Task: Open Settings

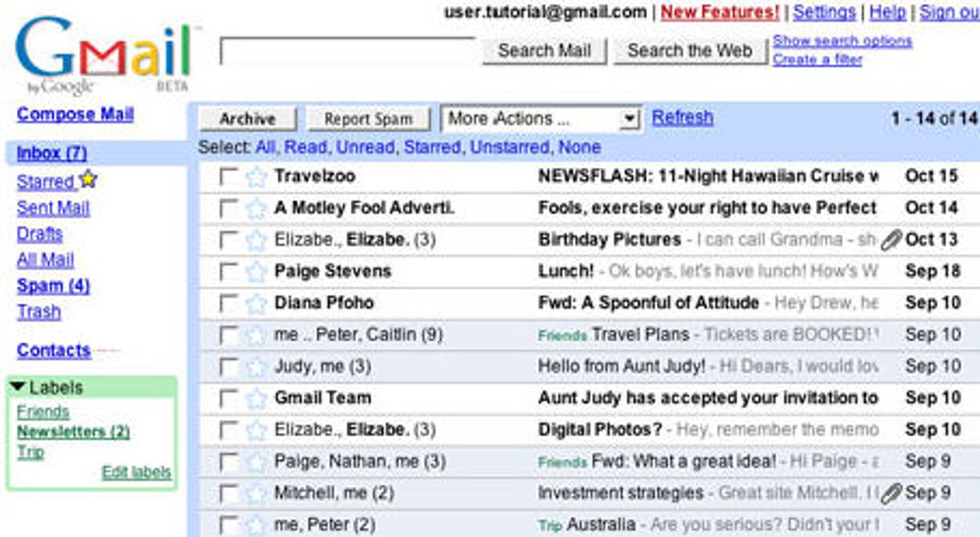Action: click(x=824, y=12)
